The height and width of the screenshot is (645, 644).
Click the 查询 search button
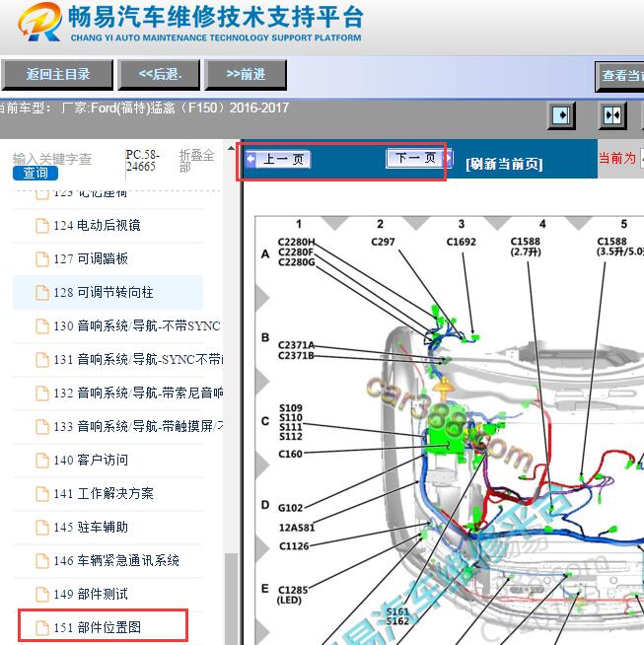[x=36, y=173]
